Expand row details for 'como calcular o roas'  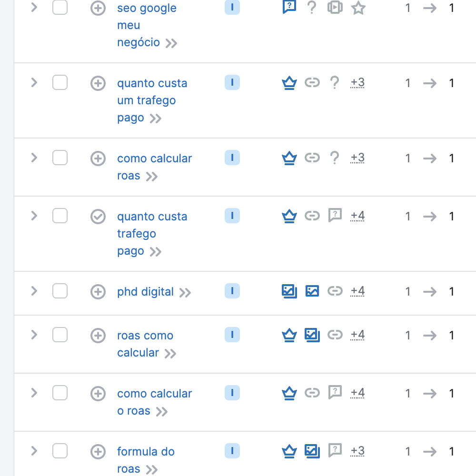pos(34,393)
